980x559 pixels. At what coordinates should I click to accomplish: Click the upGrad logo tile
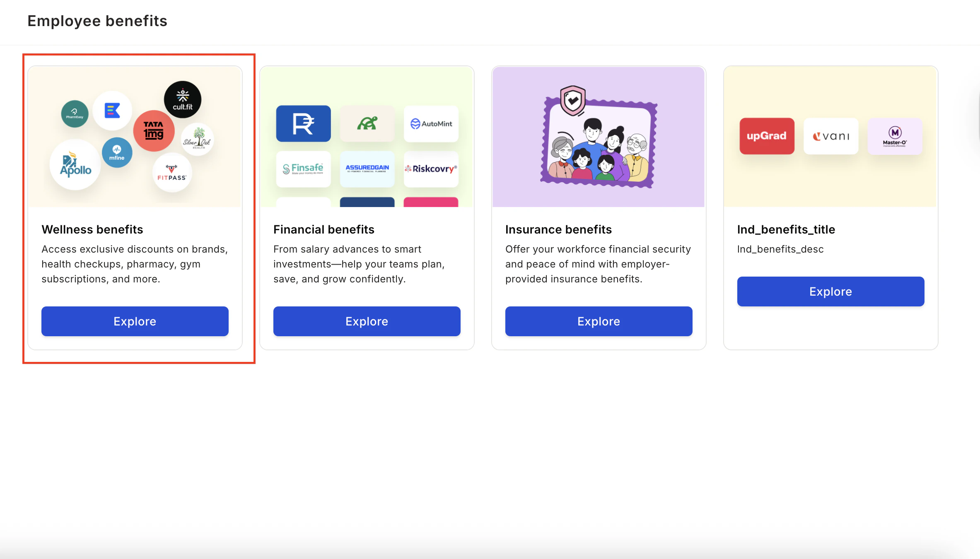[x=767, y=136]
